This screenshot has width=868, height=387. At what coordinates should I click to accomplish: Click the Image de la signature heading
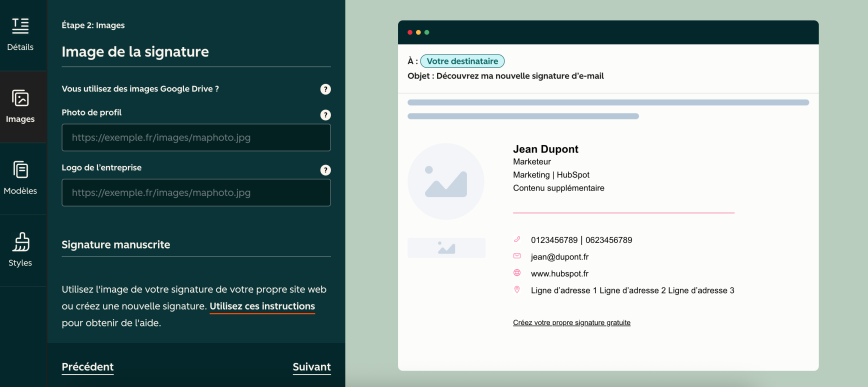pyautogui.click(x=135, y=51)
